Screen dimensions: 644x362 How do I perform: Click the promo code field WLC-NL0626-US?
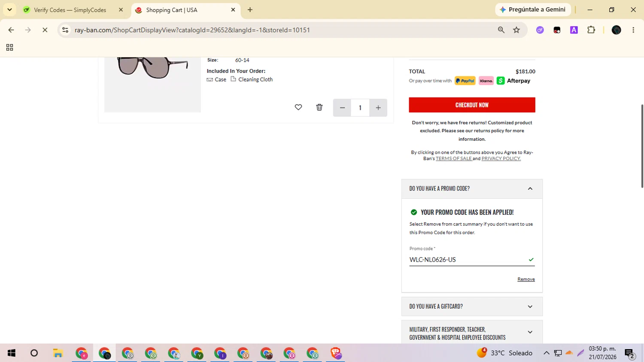[472, 260]
